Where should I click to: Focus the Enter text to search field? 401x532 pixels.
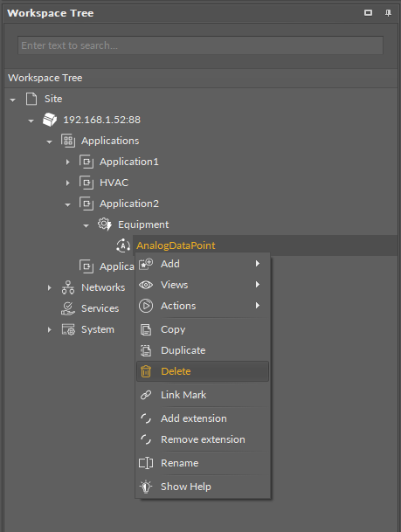[201, 45]
